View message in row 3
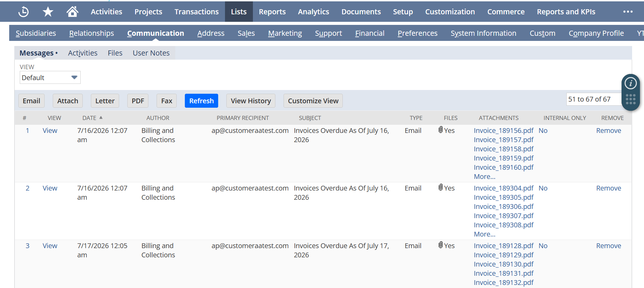This screenshot has height=288, width=644. (x=50, y=246)
